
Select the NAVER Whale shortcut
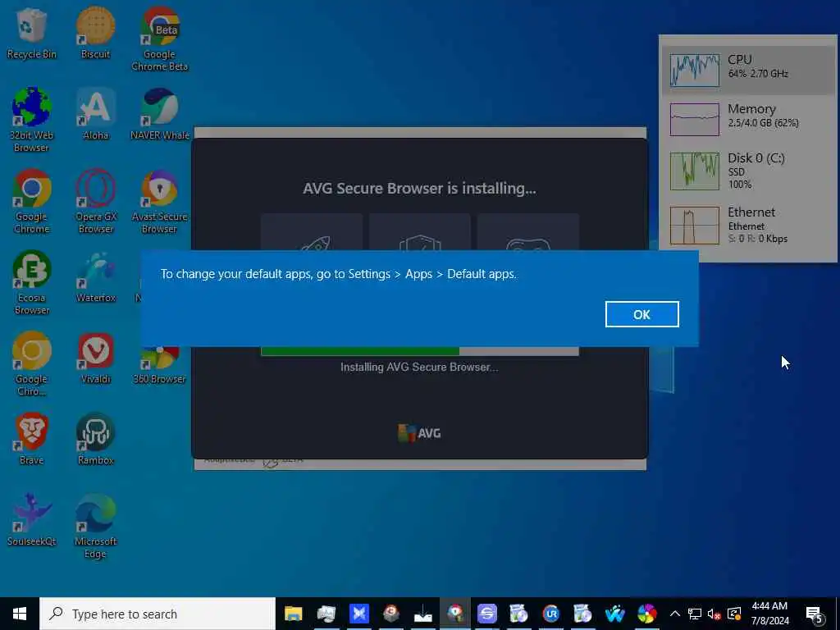point(160,114)
